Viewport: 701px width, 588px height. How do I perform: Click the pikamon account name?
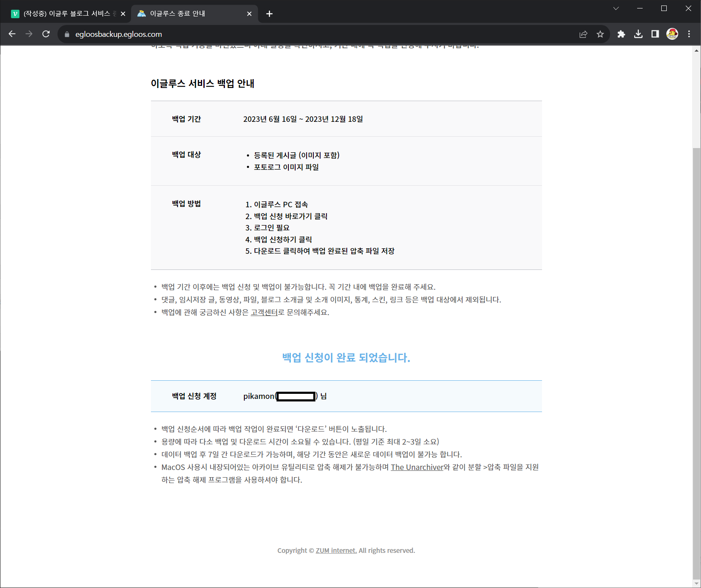coord(259,396)
